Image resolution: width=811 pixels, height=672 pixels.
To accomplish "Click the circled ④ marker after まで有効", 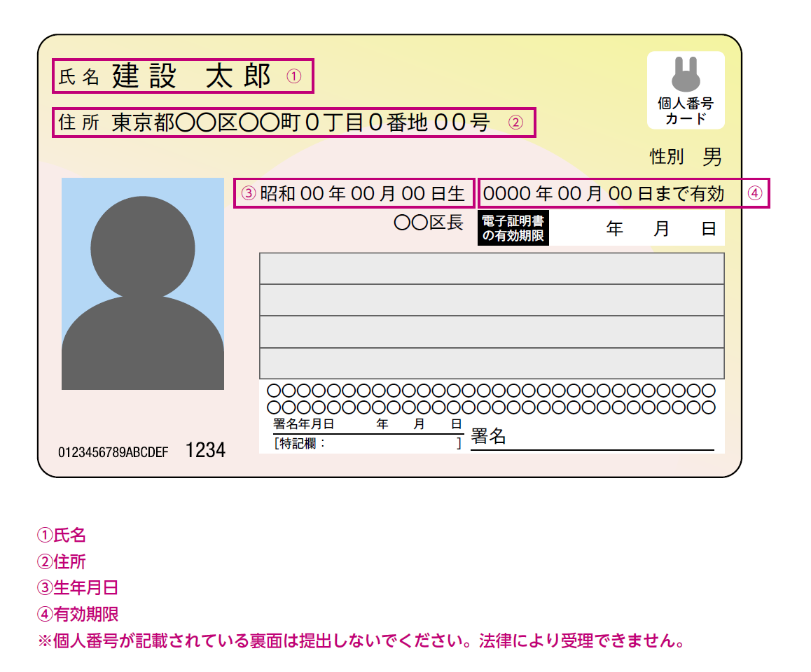I will coord(754,194).
